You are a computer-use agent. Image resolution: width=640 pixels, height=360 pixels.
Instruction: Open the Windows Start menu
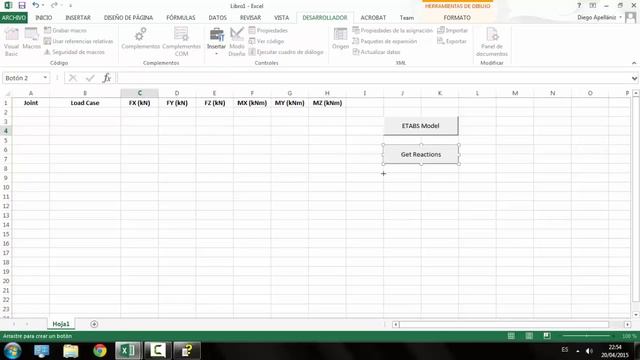(12, 351)
